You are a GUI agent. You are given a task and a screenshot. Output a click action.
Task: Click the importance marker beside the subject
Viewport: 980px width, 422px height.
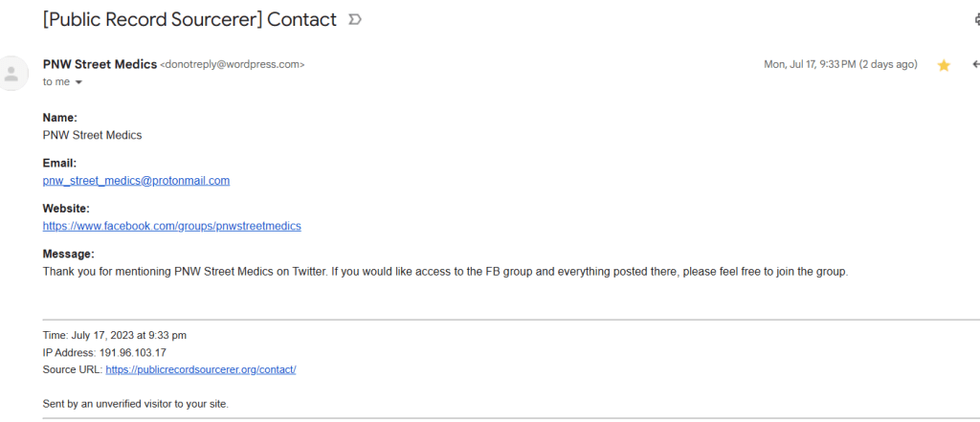pyautogui.click(x=356, y=20)
